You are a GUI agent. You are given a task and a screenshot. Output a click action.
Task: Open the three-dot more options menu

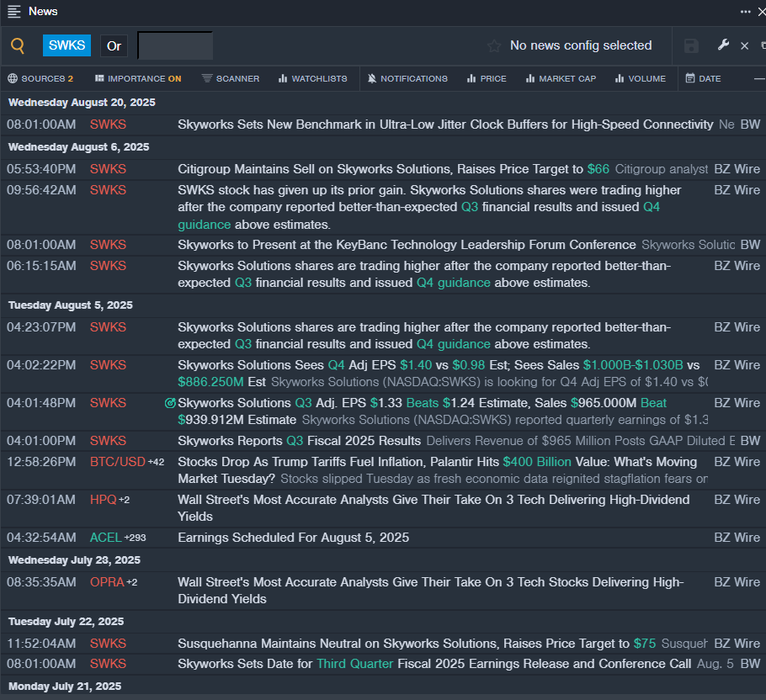(x=746, y=11)
